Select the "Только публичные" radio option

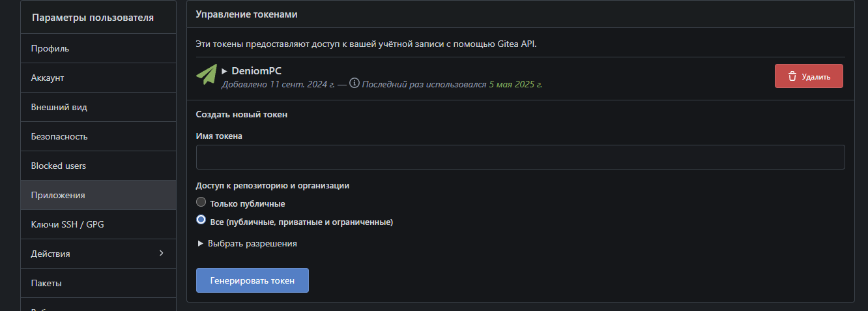click(201, 203)
